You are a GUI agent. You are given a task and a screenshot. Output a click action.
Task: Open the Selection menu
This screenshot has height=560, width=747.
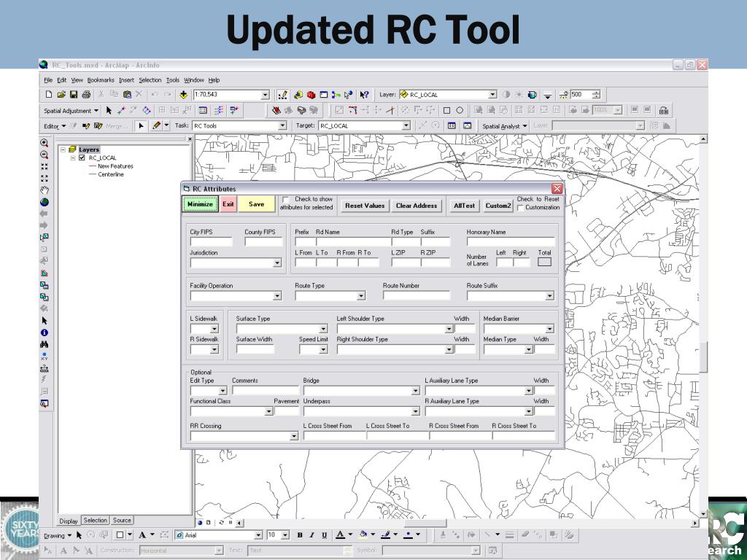coord(150,80)
